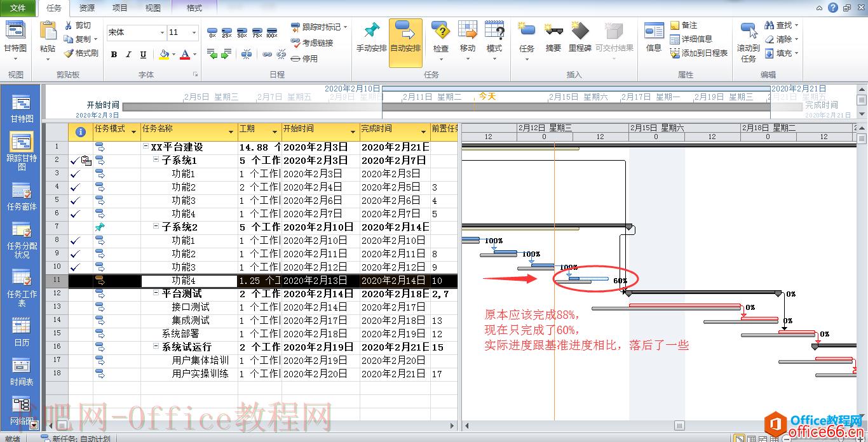This screenshot has height=442, width=868.
Task: Click the unlink tasks icon
Action: [x=281, y=55]
